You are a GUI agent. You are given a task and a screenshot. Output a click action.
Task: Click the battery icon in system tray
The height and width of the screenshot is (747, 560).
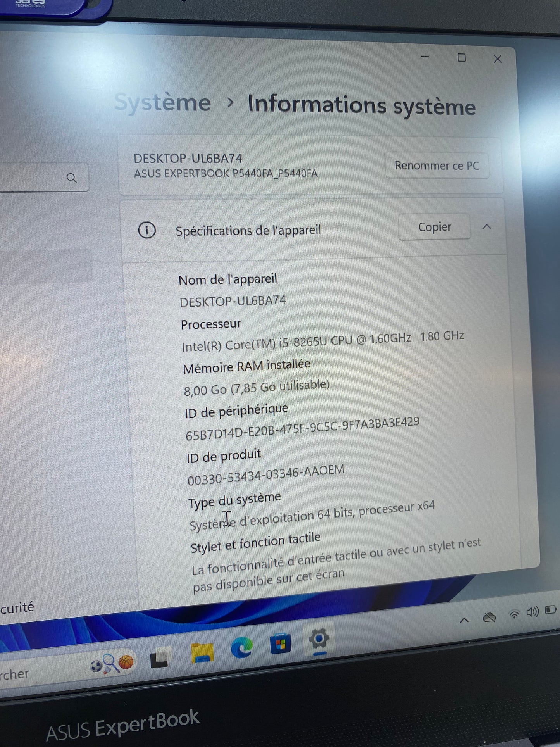click(550, 610)
